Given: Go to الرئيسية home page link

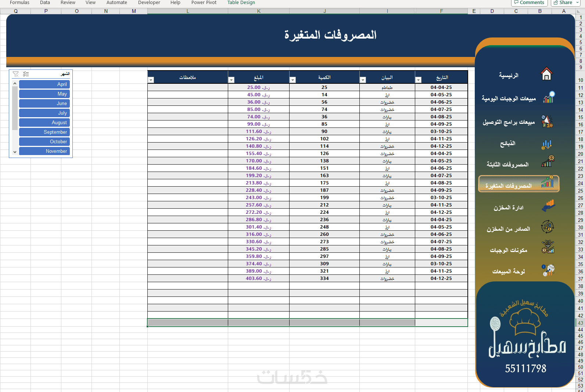Looking at the screenshot, I should [x=509, y=75].
